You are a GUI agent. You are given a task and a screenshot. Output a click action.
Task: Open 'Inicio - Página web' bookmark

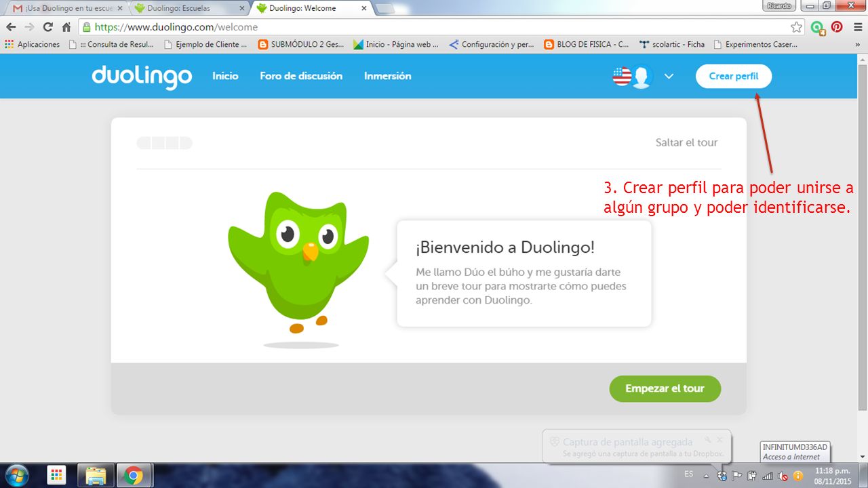[x=396, y=45]
